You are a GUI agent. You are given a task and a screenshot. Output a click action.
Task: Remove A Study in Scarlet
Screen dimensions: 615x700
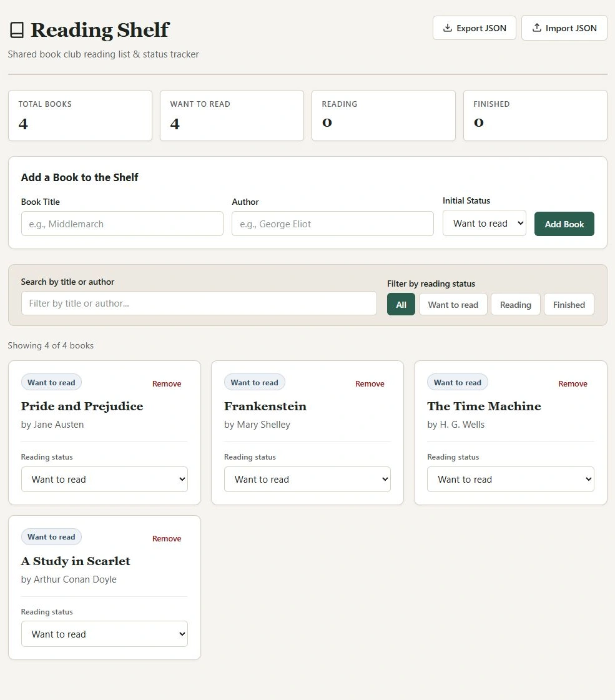[x=167, y=538]
